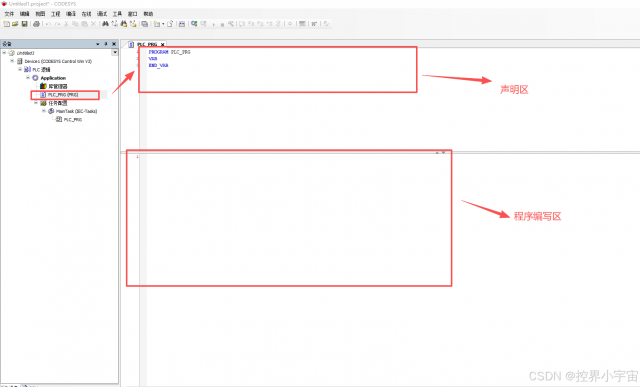Collapse the Device (CODESYS Control Win V3) node
The width and height of the screenshot is (640, 387).
[12, 61]
